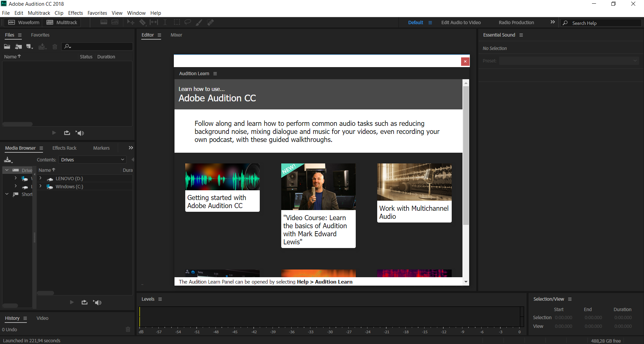
Task: Open File icon in Files panel
Action: point(7,47)
